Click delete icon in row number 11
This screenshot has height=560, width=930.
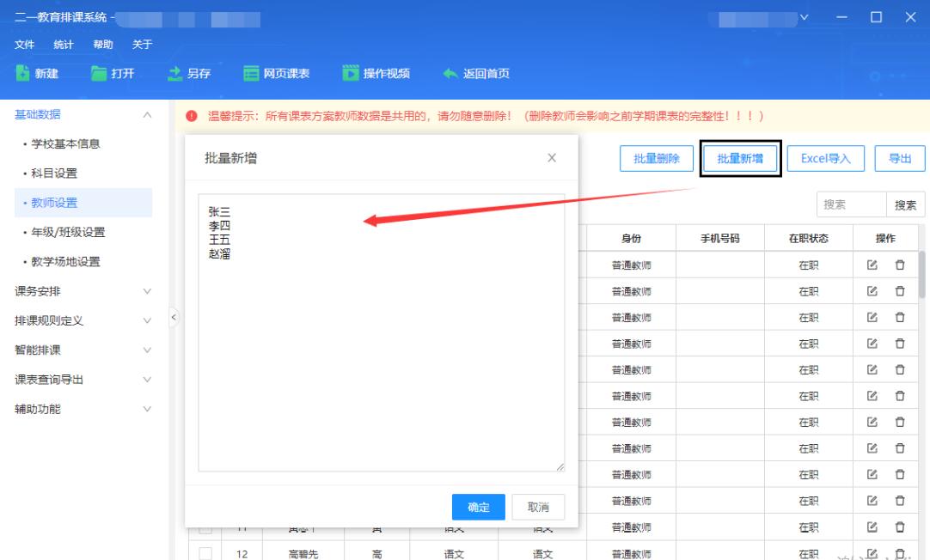[x=900, y=527]
